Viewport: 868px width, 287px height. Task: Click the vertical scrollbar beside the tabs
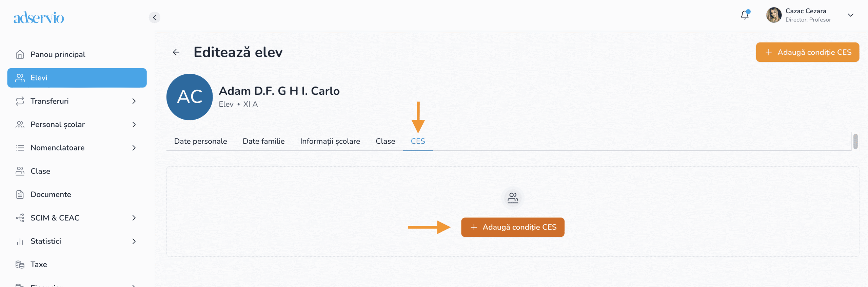(x=855, y=141)
